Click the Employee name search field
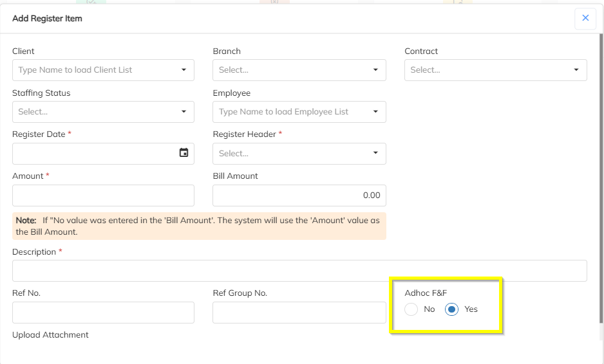The image size is (604, 364). click(290, 112)
